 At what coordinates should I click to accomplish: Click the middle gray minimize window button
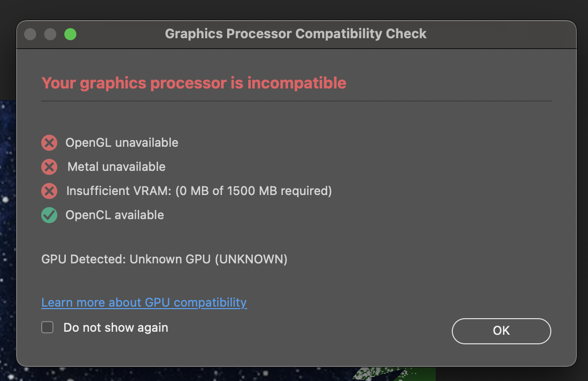point(50,34)
